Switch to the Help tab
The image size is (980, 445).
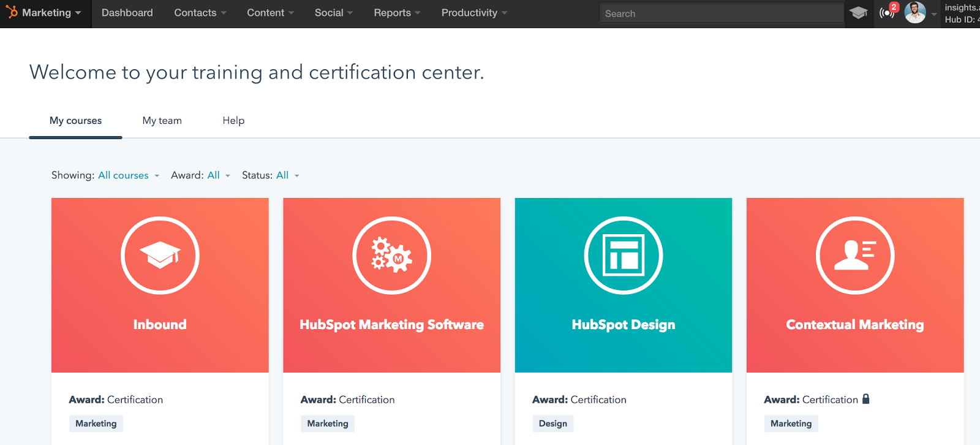(233, 121)
